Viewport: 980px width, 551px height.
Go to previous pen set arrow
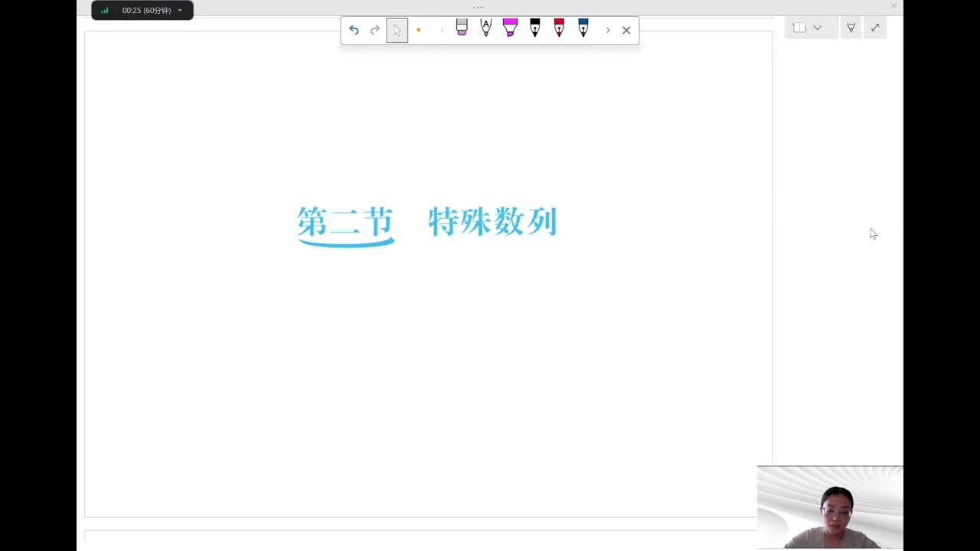(442, 30)
